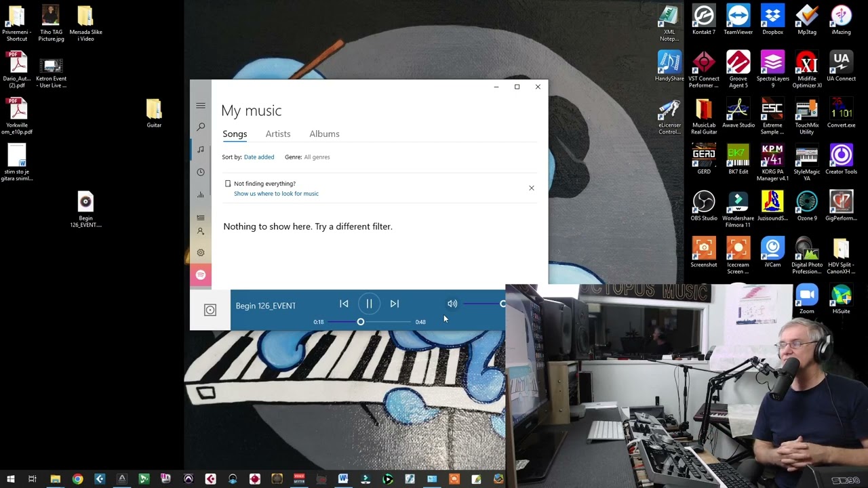
Task: Click the Begin 126_EVENT track title in player
Action: point(266,306)
